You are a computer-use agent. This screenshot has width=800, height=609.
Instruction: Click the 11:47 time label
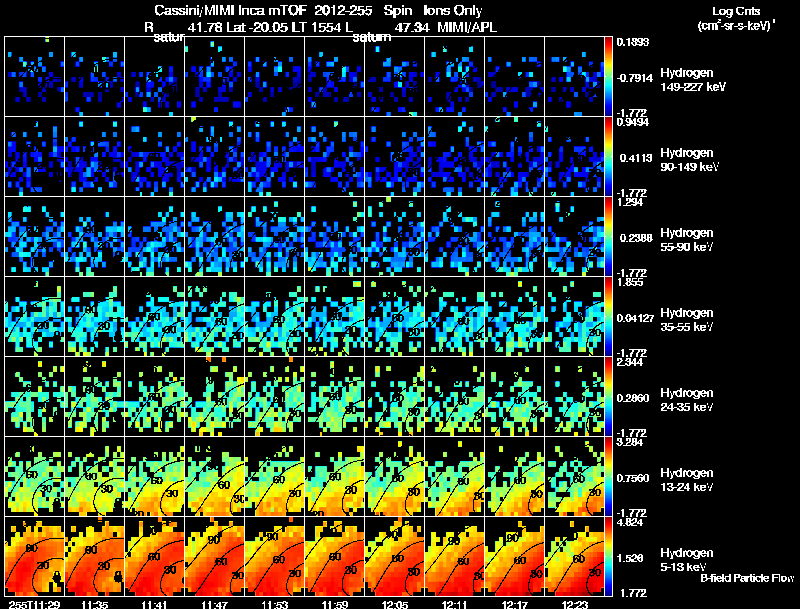[214, 604]
